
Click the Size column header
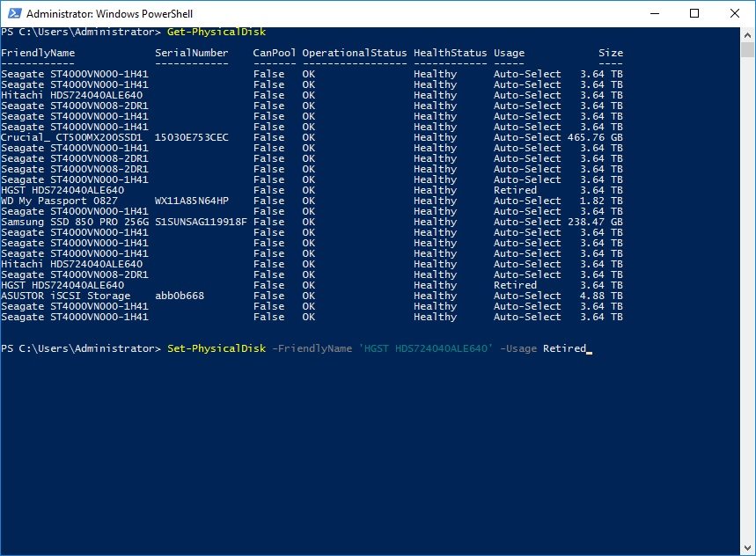point(611,53)
